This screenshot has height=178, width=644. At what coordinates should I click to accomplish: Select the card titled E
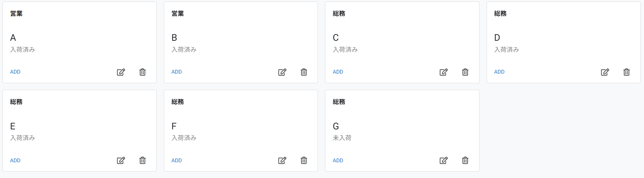(79, 130)
